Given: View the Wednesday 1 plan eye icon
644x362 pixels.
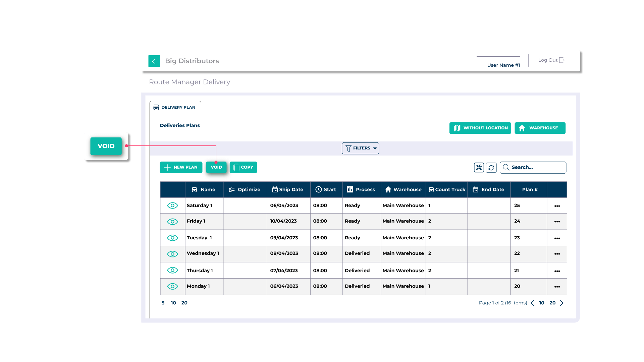Looking at the screenshot, I should pyautogui.click(x=172, y=254).
